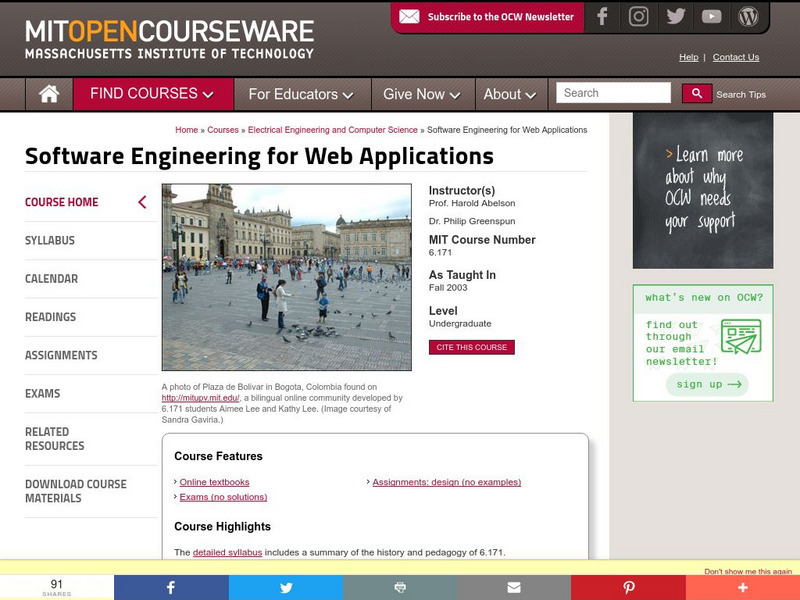Open Exams (no solutions) link
Viewport: 800px width, 600px height.
(223, 497)
